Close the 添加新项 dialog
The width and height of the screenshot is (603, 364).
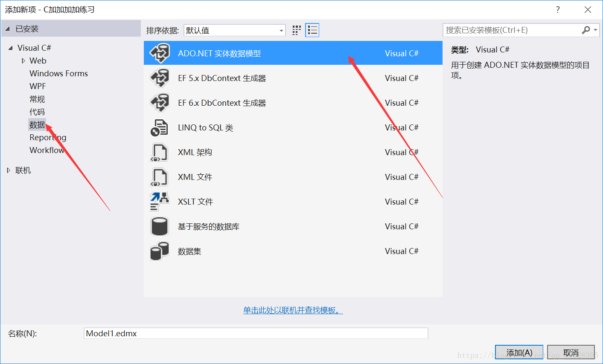(588, 9)
